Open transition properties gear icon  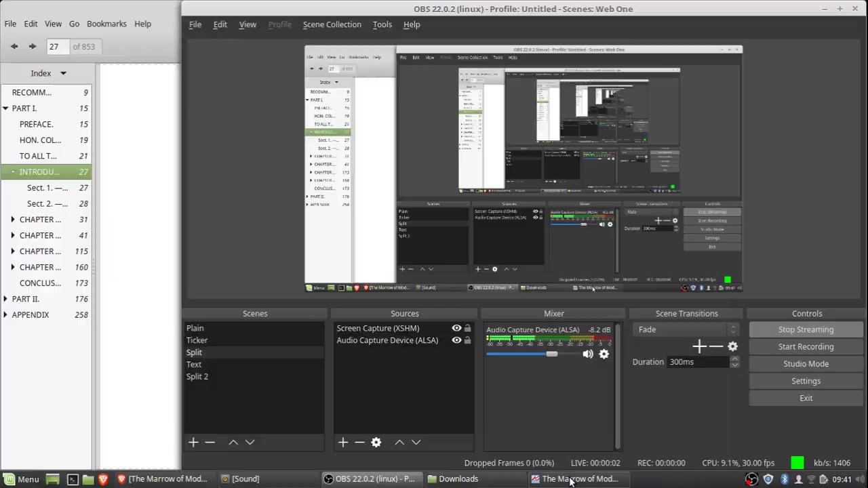[732, 346]
